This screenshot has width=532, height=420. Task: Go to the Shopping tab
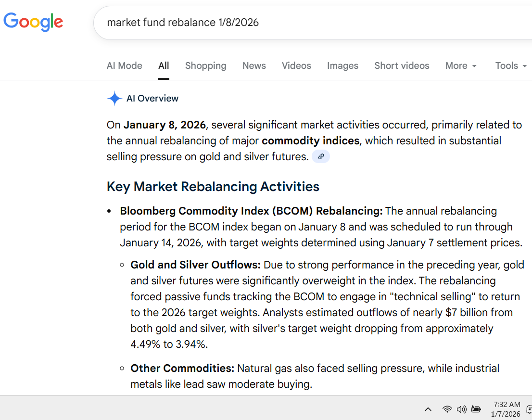tap(205, 66)
